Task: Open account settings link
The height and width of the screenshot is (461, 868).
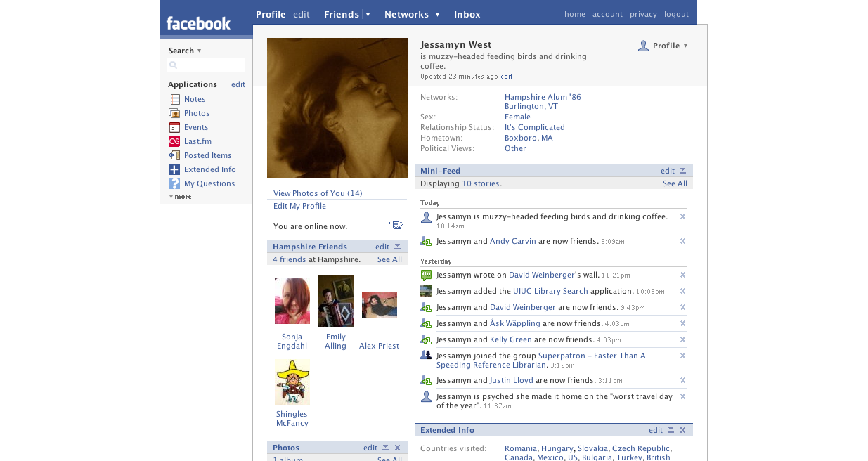Action: click(607, 14)
